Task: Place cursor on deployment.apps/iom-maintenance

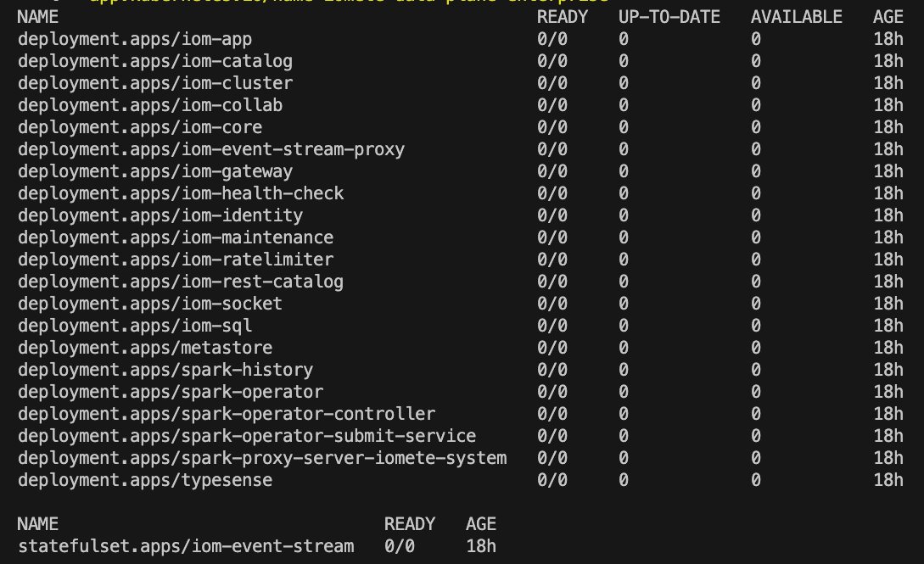Action: point(176,237)
